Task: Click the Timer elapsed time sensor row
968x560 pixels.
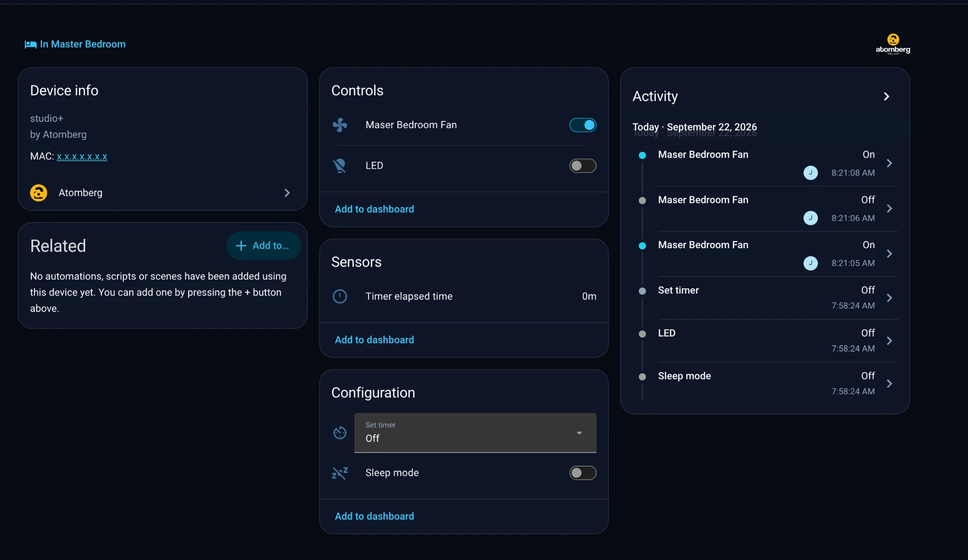Action: tap(464, 296)
